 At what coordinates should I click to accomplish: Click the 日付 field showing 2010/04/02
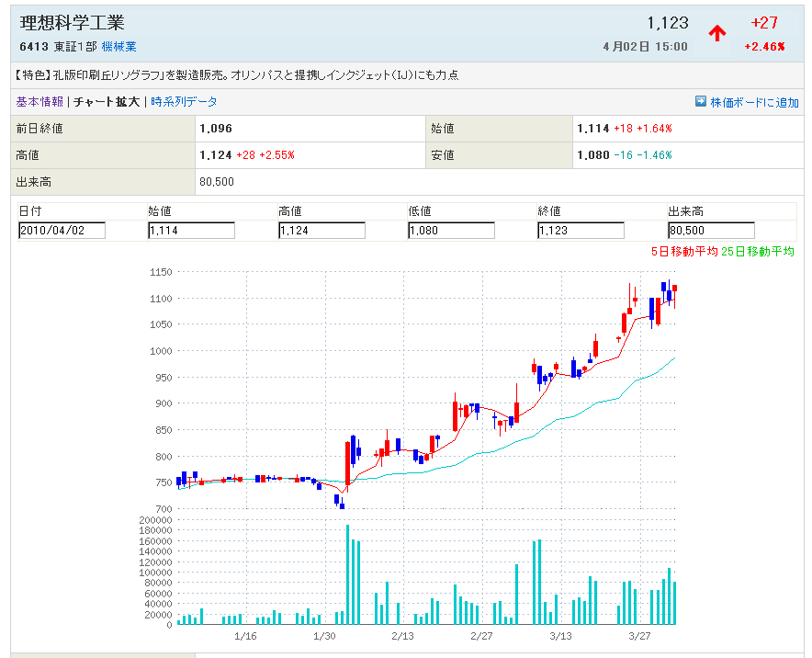(x=62, y=231)
